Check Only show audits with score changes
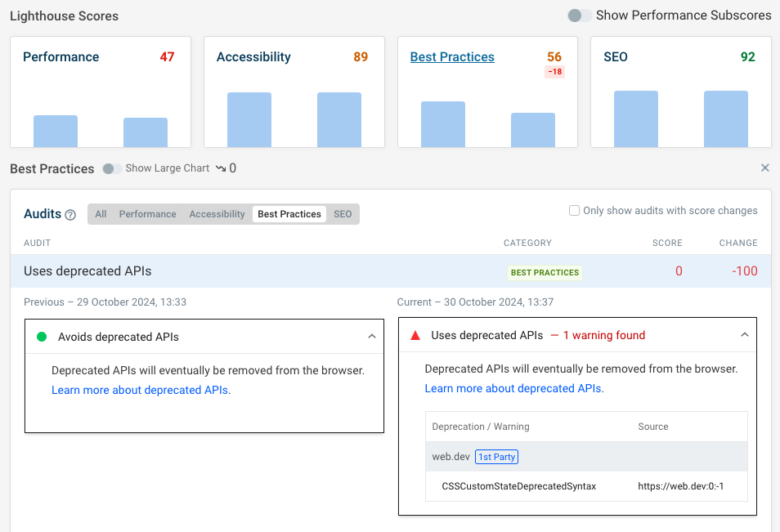The width and height of the screenshot is (780, 532). [x=574, y=210]
